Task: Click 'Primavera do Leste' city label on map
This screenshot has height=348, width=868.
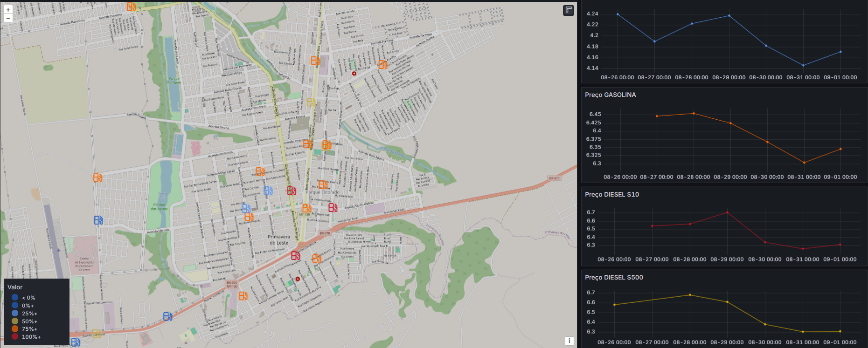Action: (279, 239)
